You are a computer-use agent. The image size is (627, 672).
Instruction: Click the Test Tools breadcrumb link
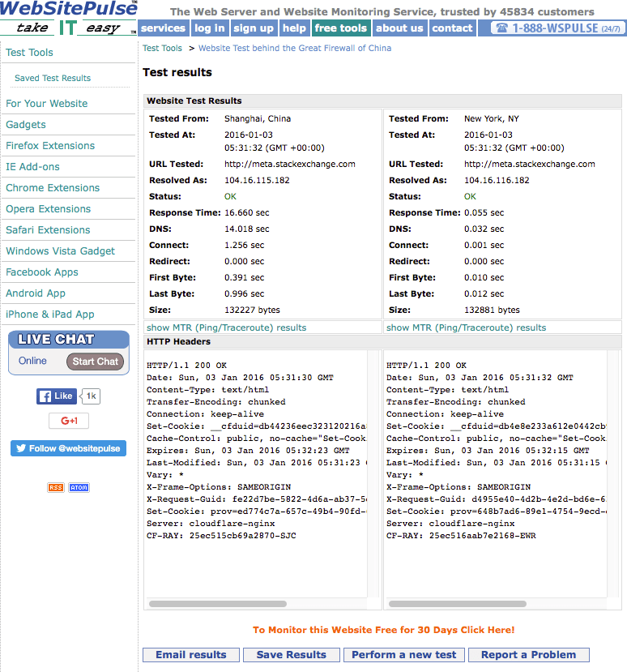(x=162, y=48)
